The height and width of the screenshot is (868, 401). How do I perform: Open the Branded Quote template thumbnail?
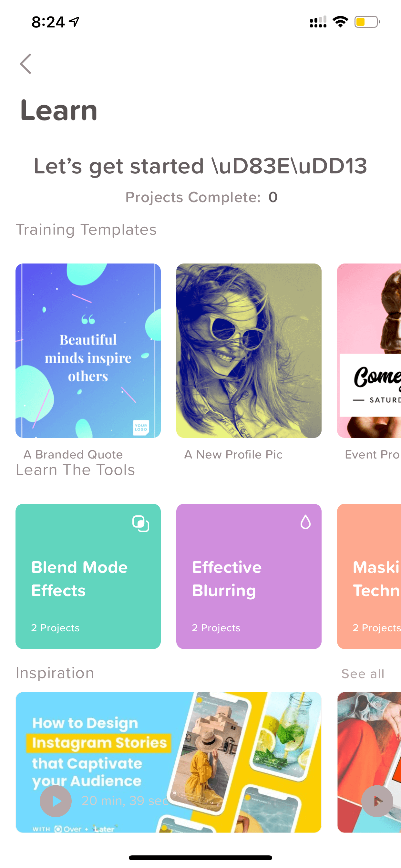tap(88, 350)
